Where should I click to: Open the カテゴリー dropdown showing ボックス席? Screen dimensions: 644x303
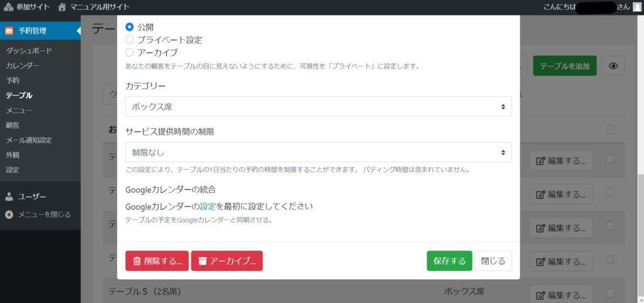pos(318,107)
